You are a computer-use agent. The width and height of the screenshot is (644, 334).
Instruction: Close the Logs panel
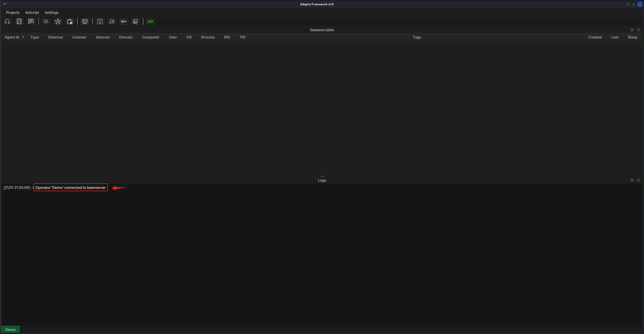point(638,180)
